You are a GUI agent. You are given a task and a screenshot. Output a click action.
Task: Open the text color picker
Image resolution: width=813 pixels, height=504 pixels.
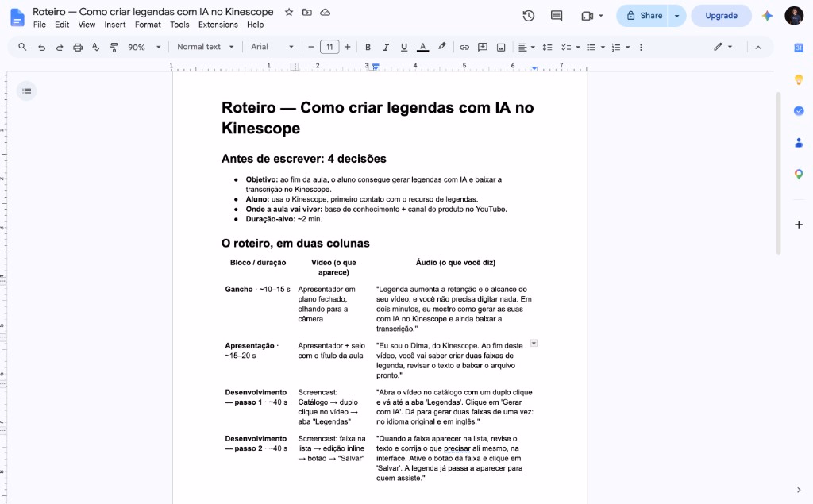[x=423, y=47]
